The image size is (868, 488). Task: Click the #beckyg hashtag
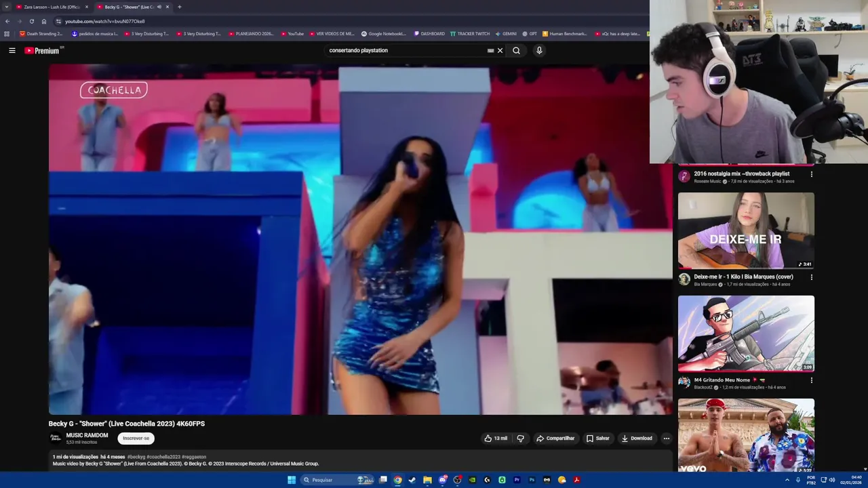pyautogui.click(x=136, y=457)
